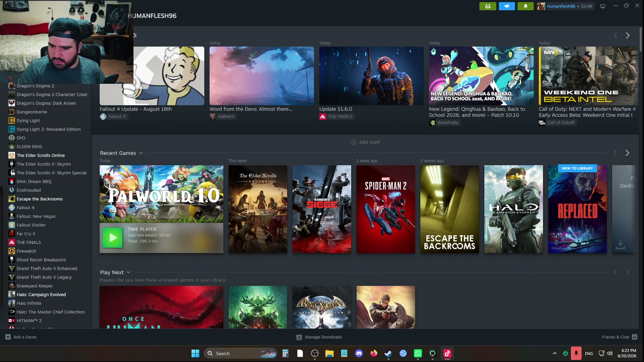Show next news items with right arrow
The height and width of the screenshot is (362, 644).
[628, 36]
